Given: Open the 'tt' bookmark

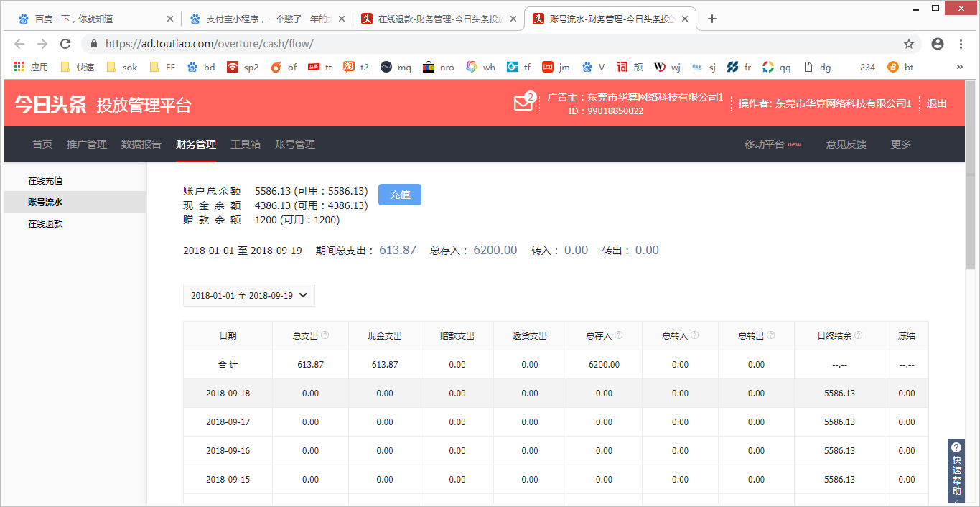Looking at the screenshot, I should (320, 67).
